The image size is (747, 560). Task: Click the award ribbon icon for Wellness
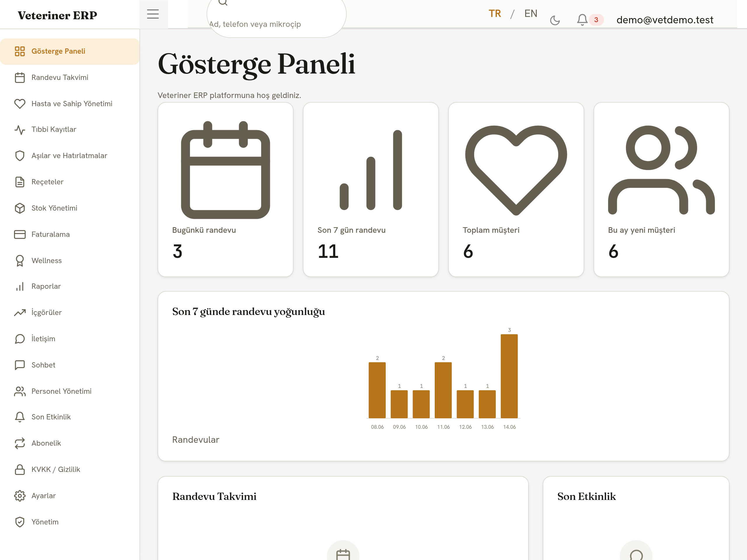[20, 260]
